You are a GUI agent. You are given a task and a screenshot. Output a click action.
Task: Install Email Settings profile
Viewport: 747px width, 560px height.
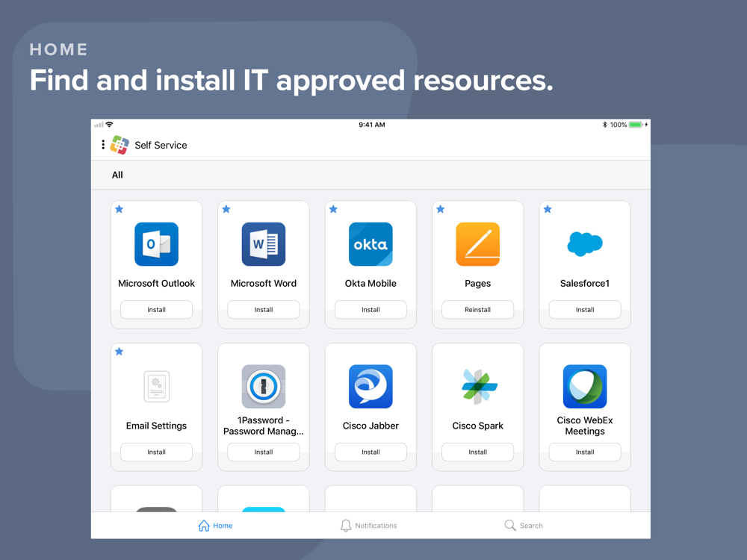point(156,452)
